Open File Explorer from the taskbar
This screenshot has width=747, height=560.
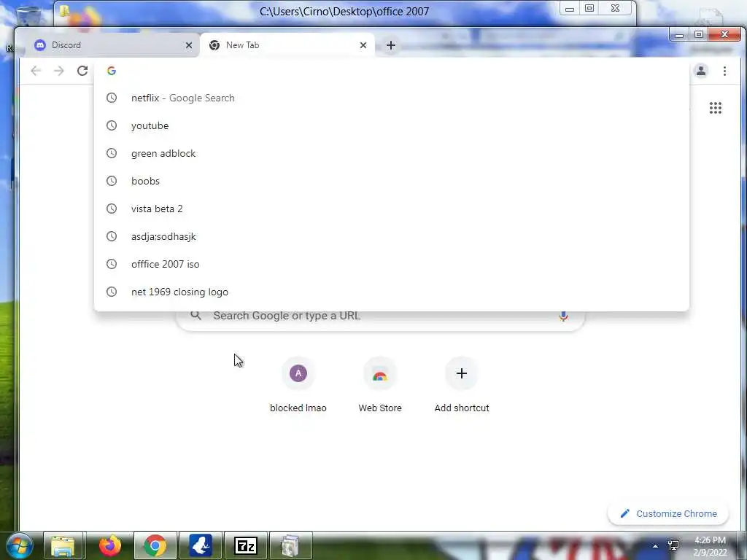pos(63,545)
